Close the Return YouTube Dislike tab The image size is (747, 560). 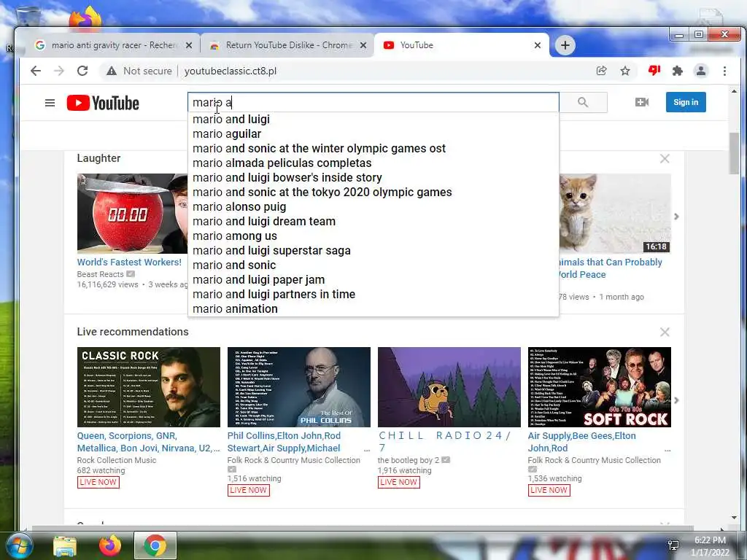coord(363,45)
